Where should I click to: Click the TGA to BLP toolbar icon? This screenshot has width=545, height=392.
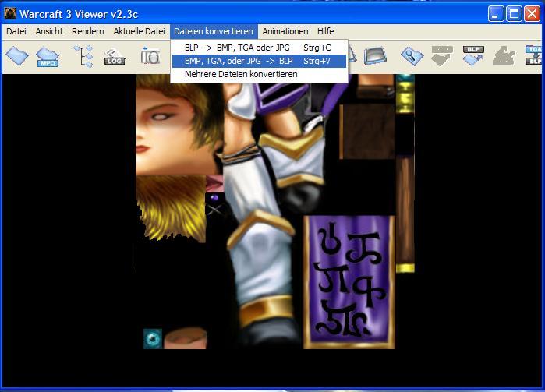535,55
